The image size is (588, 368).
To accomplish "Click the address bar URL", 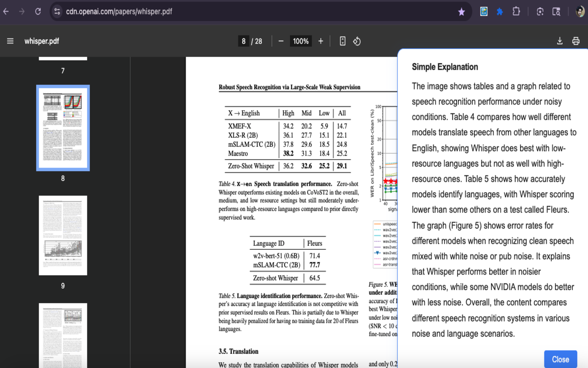I will tap(119, 11).
